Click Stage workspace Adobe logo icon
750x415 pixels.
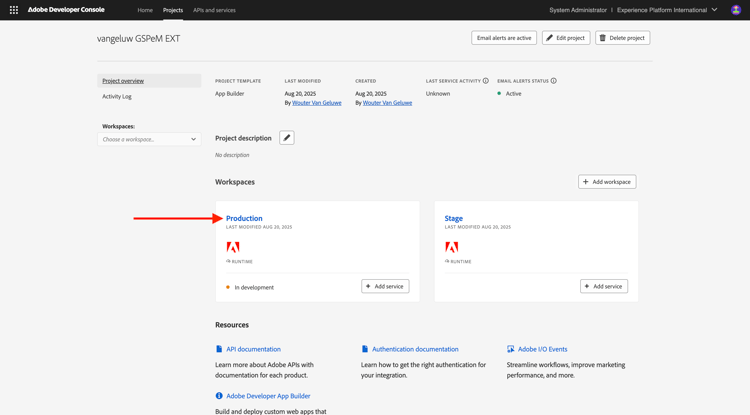452,247
